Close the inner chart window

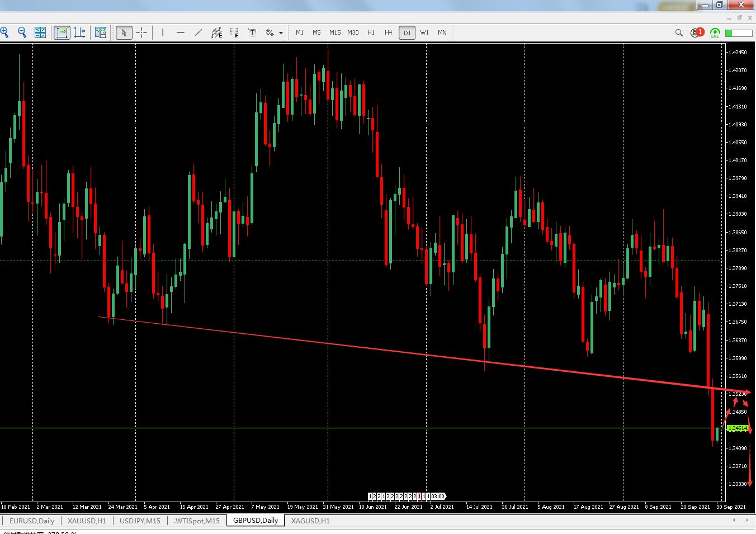point(749,18)
